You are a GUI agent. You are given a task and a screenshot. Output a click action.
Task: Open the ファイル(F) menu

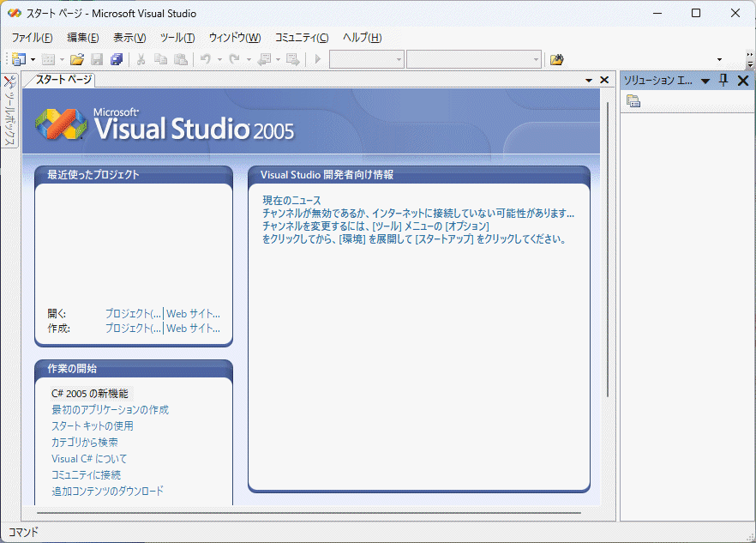pyautogui.click(x=32, y=38)
